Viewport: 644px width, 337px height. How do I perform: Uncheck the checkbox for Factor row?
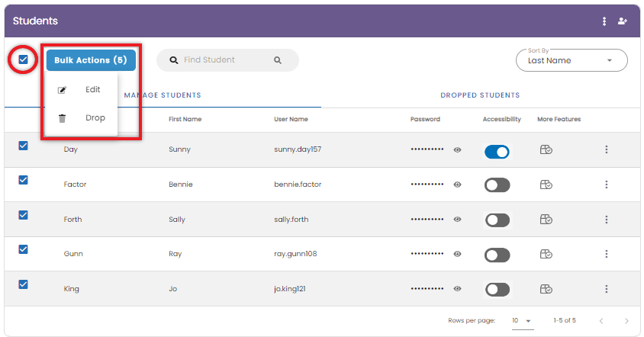(x=23, y=180)
